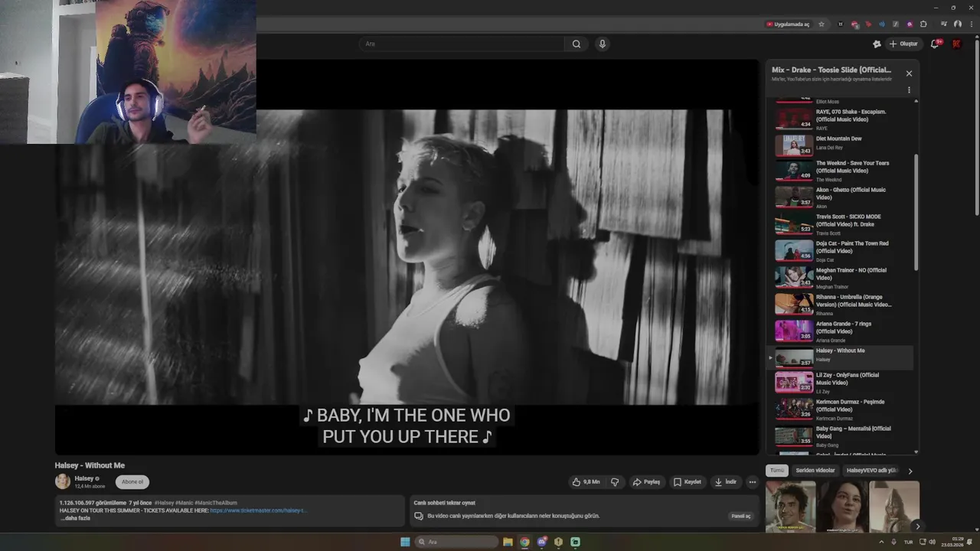
Task: Focus the YouTube search field
Action: point(462,44)
